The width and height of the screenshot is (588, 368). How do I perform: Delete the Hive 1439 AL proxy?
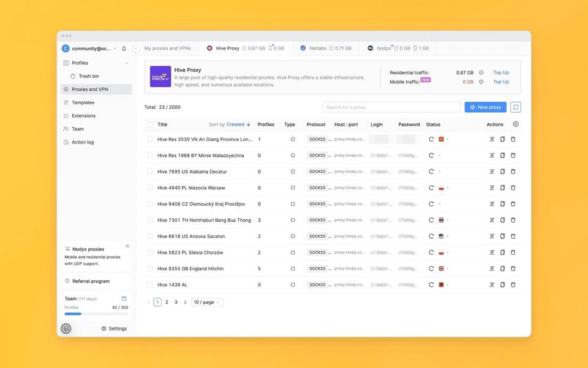(513, 285)
